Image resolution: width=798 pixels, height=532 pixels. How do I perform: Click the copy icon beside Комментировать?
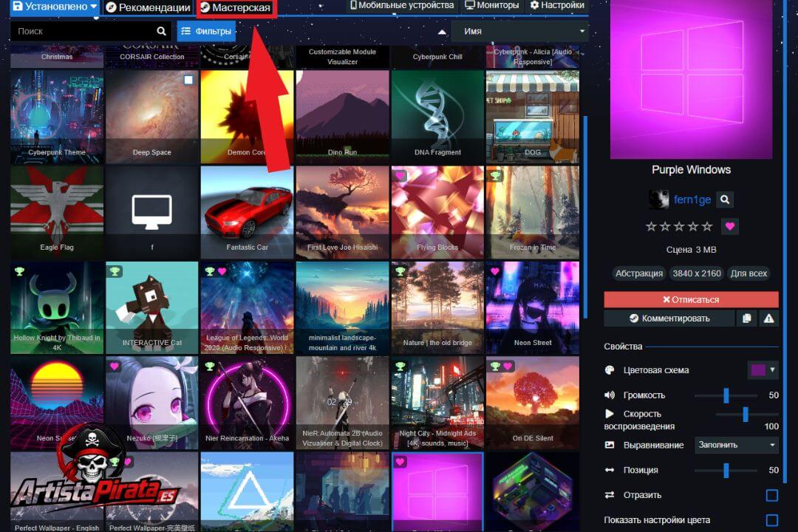coord(746,318)
